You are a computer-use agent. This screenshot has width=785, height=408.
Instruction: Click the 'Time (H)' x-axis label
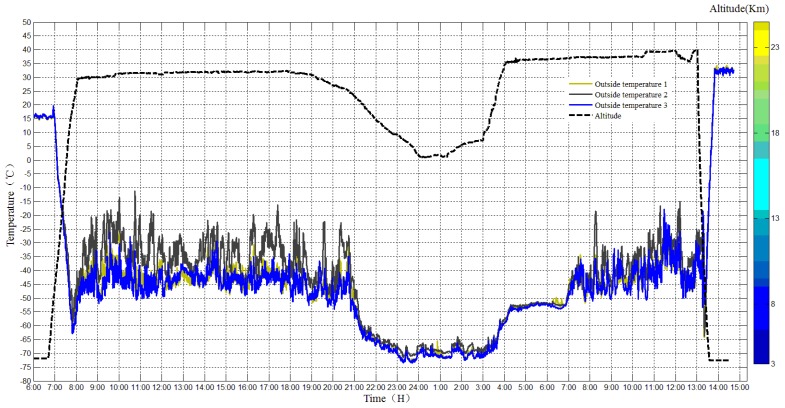[387, 398]
